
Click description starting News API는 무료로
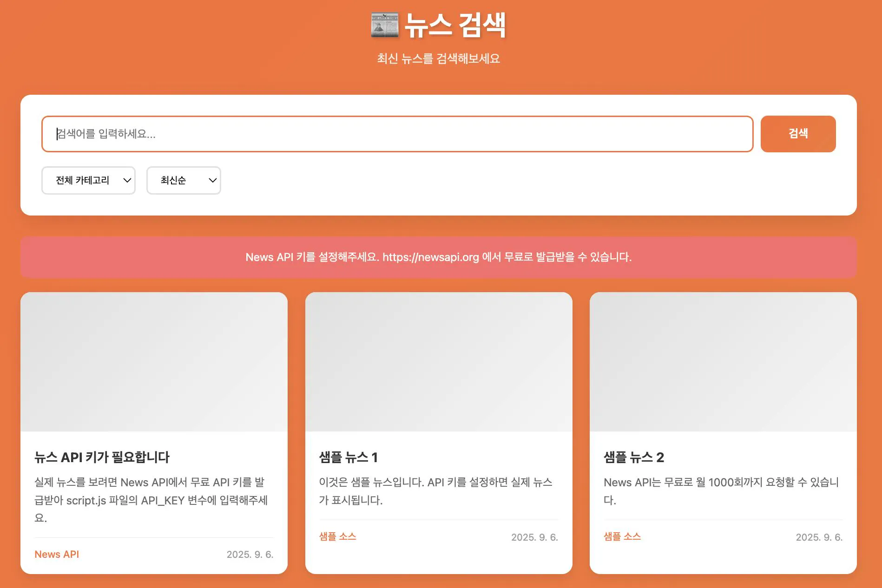[x=721, y=491]
